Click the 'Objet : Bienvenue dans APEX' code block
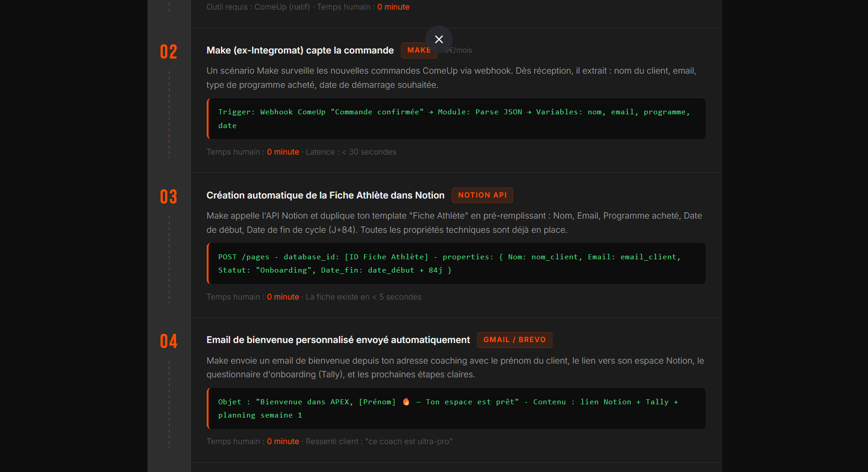The height and width of the screenshot is (472, 868). (455, 408)
